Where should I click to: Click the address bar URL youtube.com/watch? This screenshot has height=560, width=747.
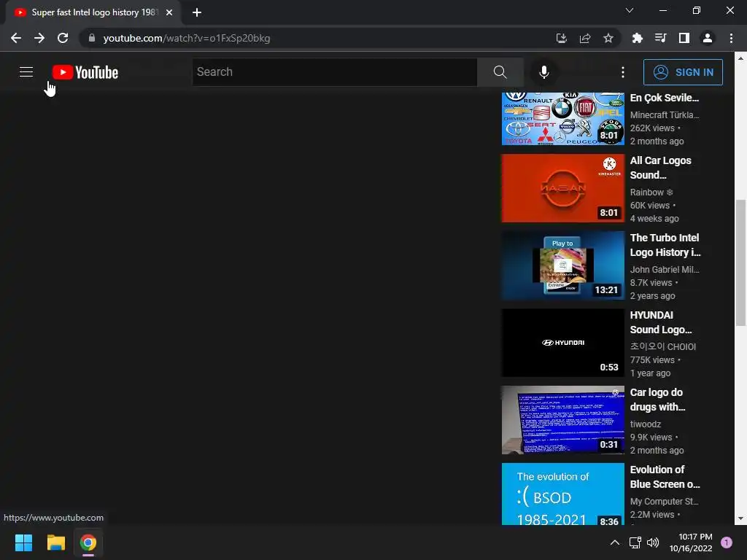click(186, 38)
